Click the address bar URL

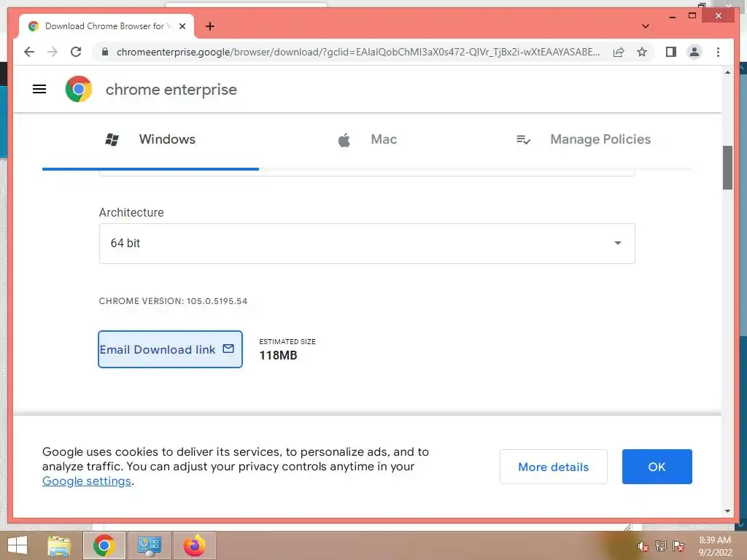click(x=357, y=52)
